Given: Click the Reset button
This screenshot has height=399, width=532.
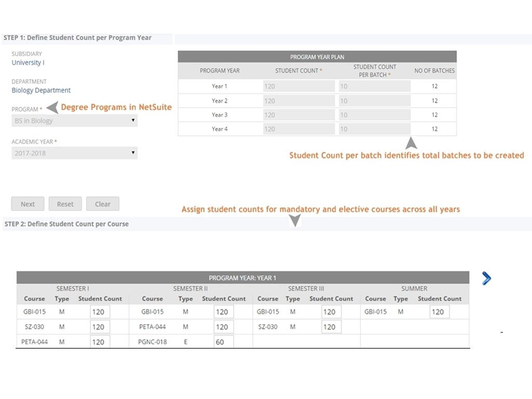Looking at the screenshot, I should coord(65,204).
